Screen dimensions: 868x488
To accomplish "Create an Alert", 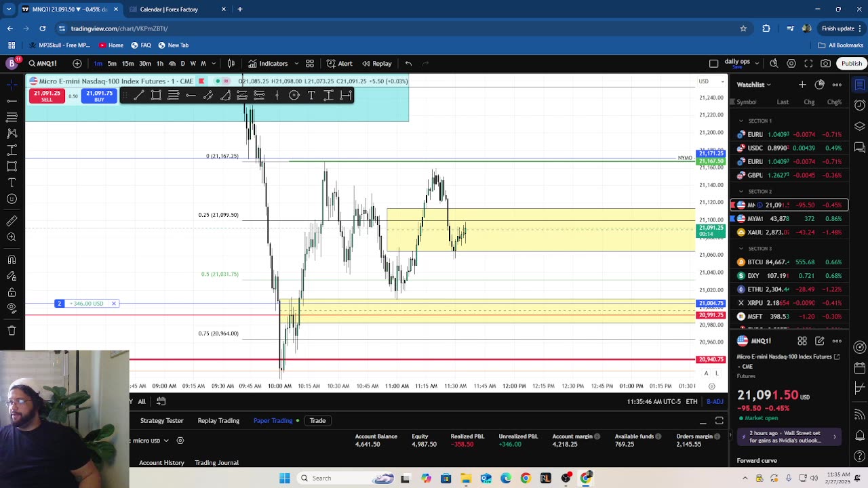I will pyautogui.click(x=339, y=64).
